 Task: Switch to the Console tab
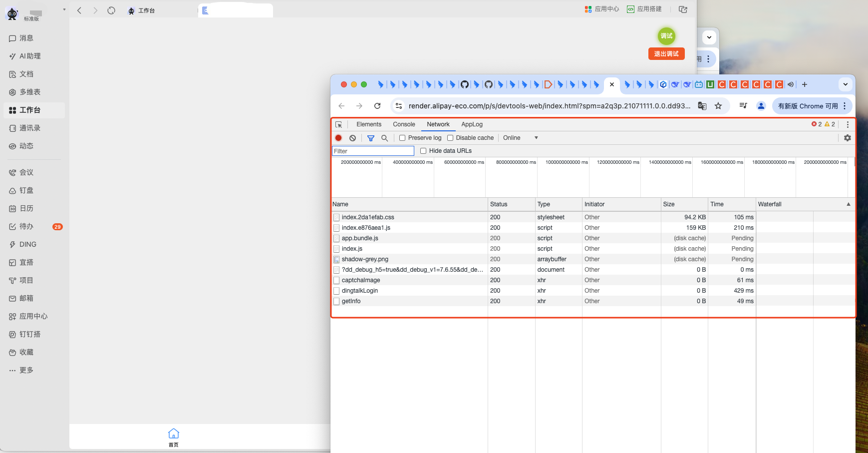[404, 124]
